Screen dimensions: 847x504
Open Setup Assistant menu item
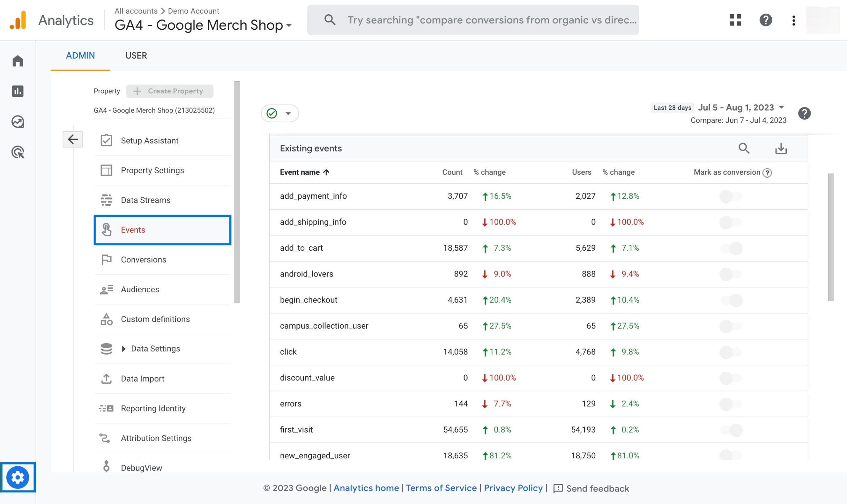click(x=162, y=140)
